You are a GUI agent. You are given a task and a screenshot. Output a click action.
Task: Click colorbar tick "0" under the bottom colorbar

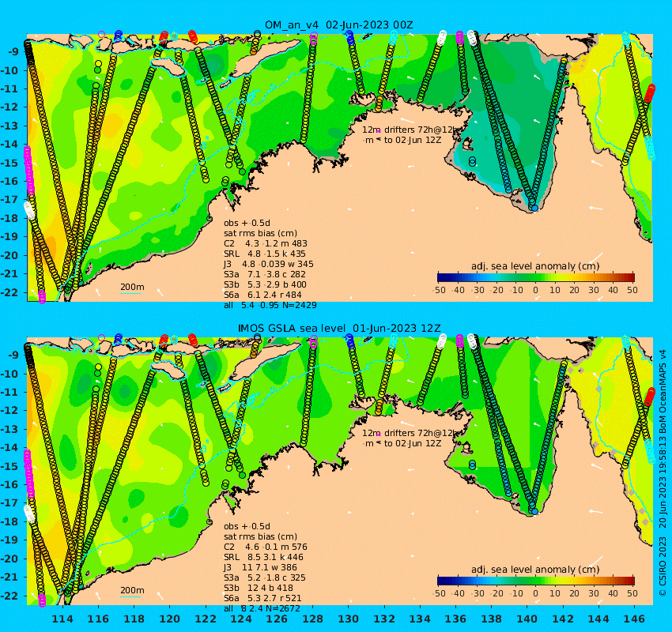[535, 593]
